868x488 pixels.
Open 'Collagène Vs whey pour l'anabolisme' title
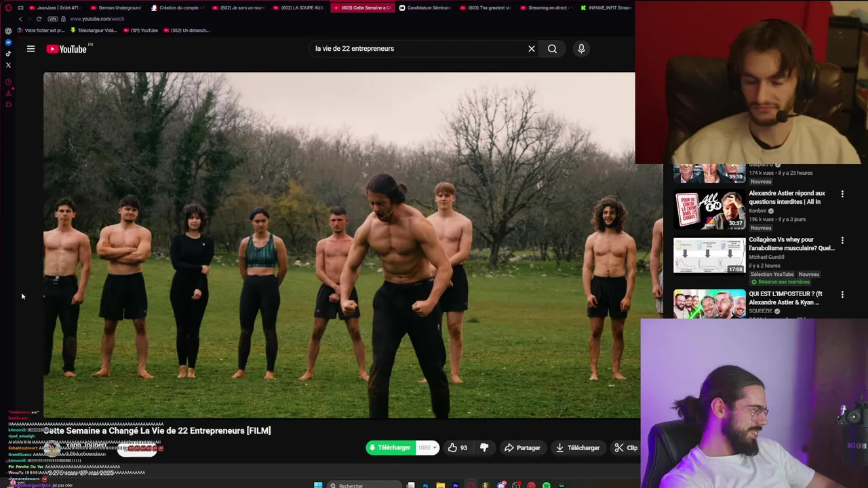791,243
